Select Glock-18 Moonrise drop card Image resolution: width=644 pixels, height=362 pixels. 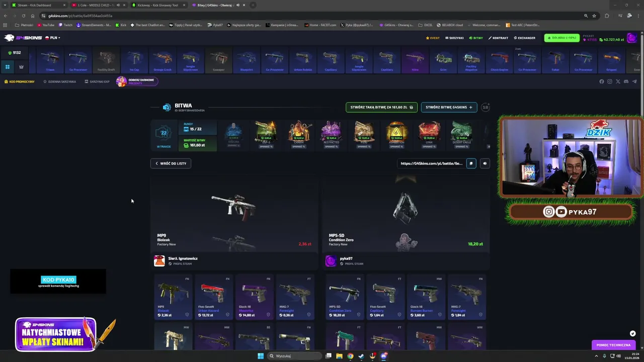(x=255, y=297)
